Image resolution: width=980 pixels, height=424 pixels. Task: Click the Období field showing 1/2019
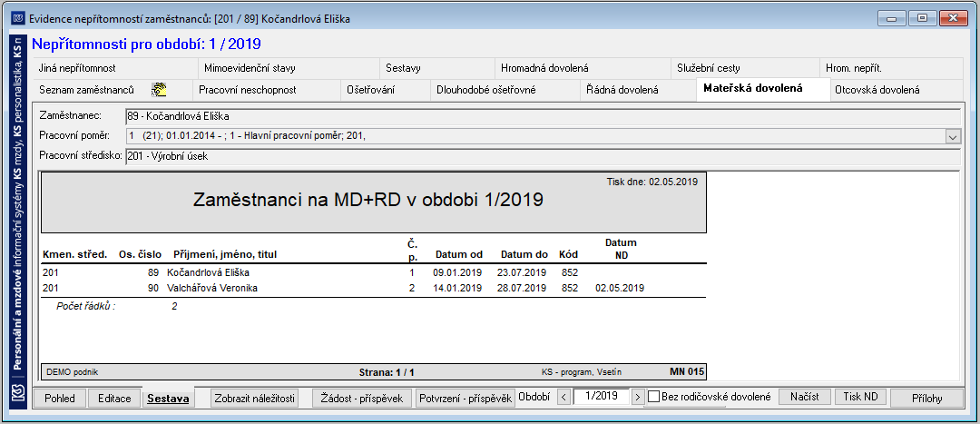pyautogui.click(x=600, y=397)
